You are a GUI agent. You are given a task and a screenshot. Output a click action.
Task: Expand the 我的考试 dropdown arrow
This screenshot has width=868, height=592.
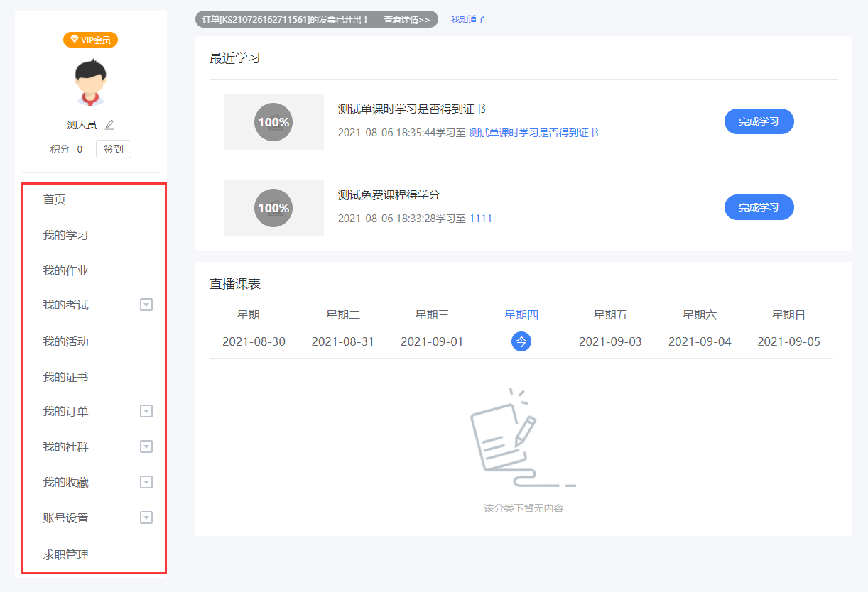[x=146, y=305]
